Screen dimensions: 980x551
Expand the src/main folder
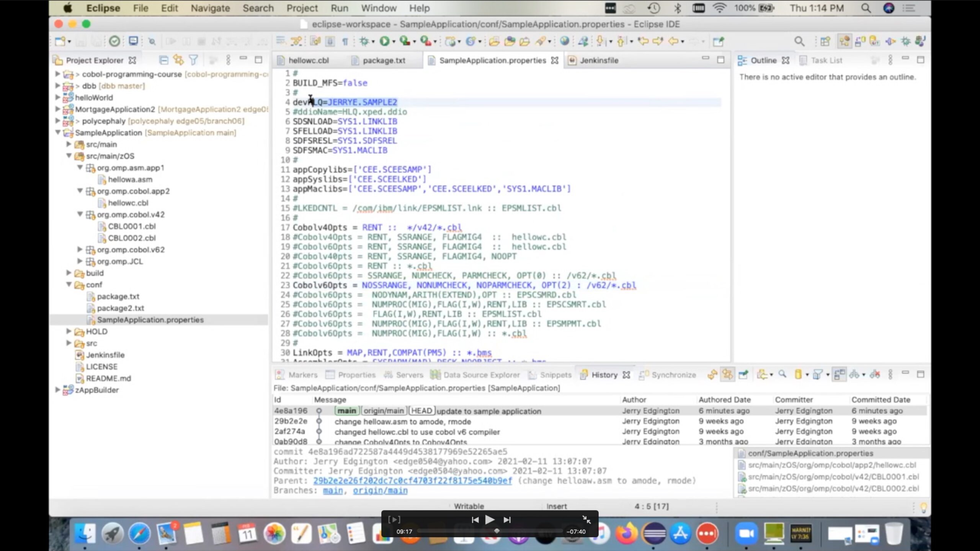(x=69, y=144)
